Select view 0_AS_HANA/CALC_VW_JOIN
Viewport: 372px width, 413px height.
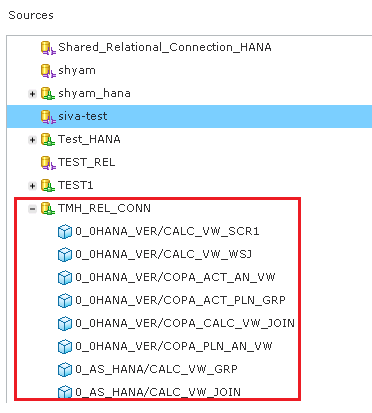click(x=158, y=392)
